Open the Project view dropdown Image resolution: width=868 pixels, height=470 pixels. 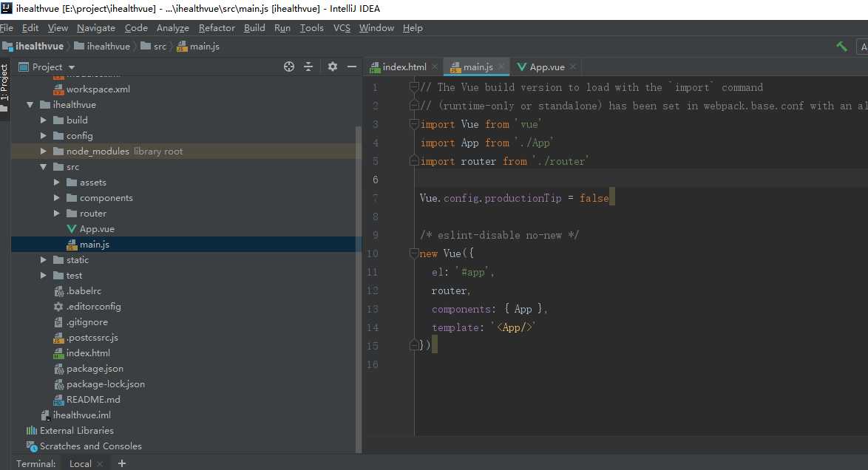[72, 67]
